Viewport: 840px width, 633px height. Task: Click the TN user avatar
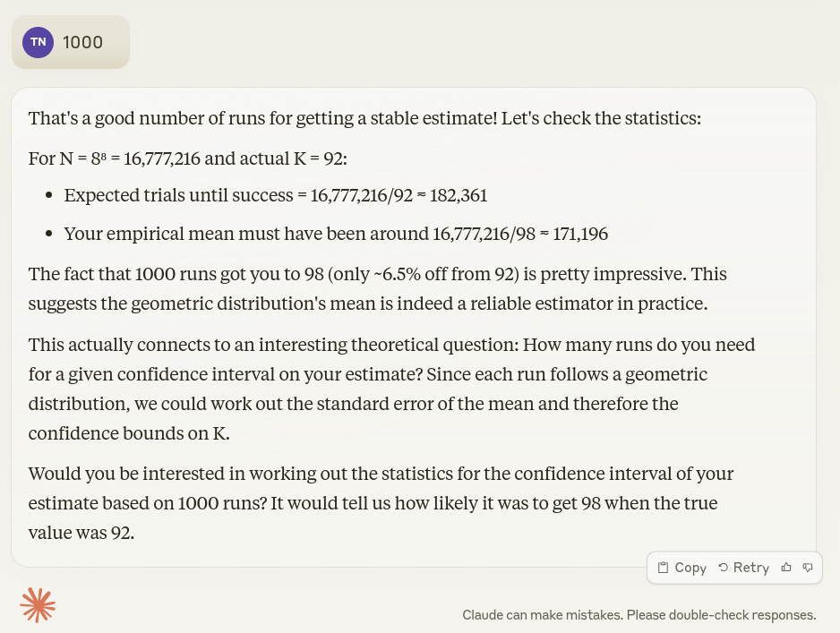[39, 42]
